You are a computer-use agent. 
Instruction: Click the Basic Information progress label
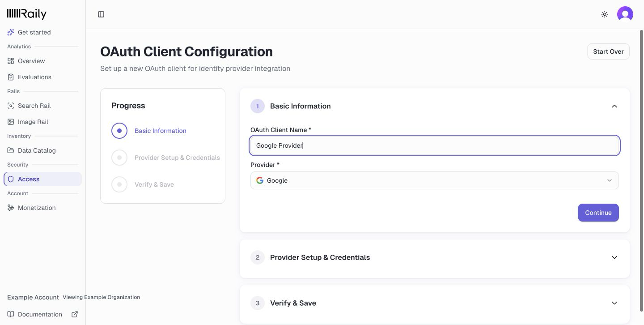pyautogui.click(x=161, y=131)
